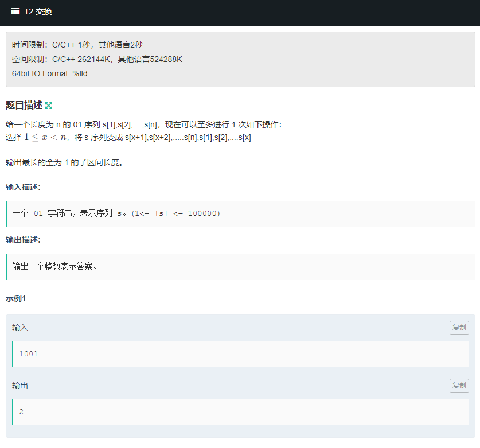Click the time limit line 时间限制
The height and width of the screenshot is (448, 480).
(x=77, y=45)
